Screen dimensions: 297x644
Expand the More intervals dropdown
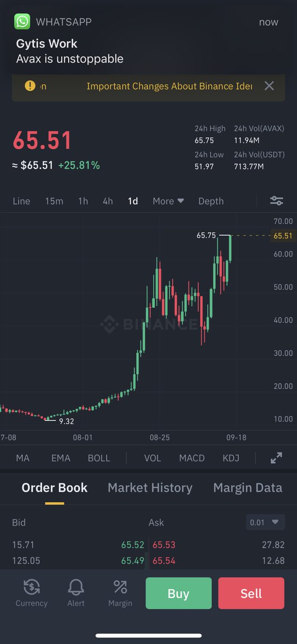(x=168, y=201)
